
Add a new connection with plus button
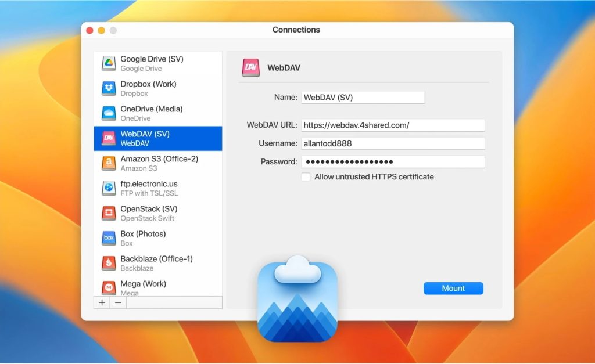coord(102,302)
